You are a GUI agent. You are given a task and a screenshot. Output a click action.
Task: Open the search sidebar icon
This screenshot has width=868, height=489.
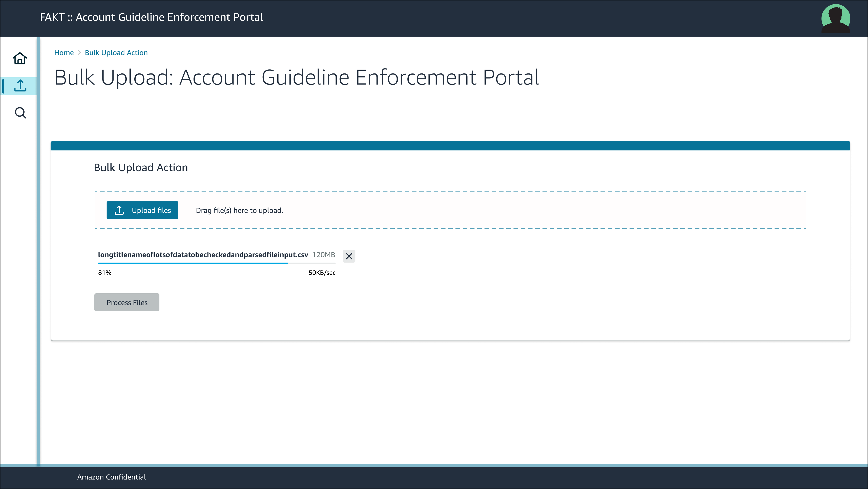click(20, 113)
